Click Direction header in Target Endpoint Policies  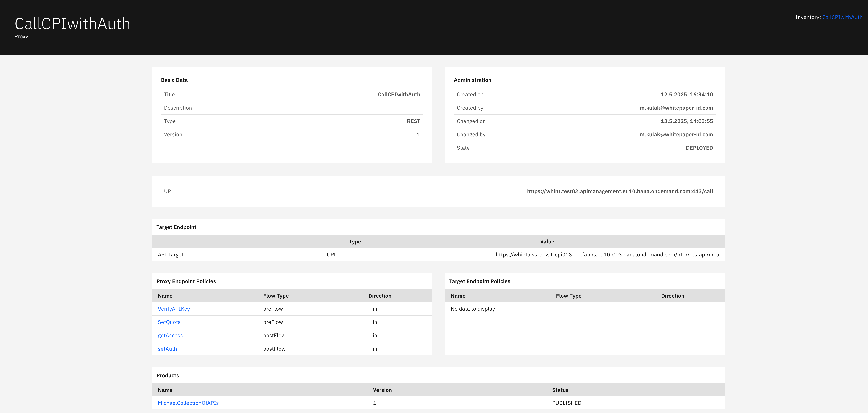(672, 296)
